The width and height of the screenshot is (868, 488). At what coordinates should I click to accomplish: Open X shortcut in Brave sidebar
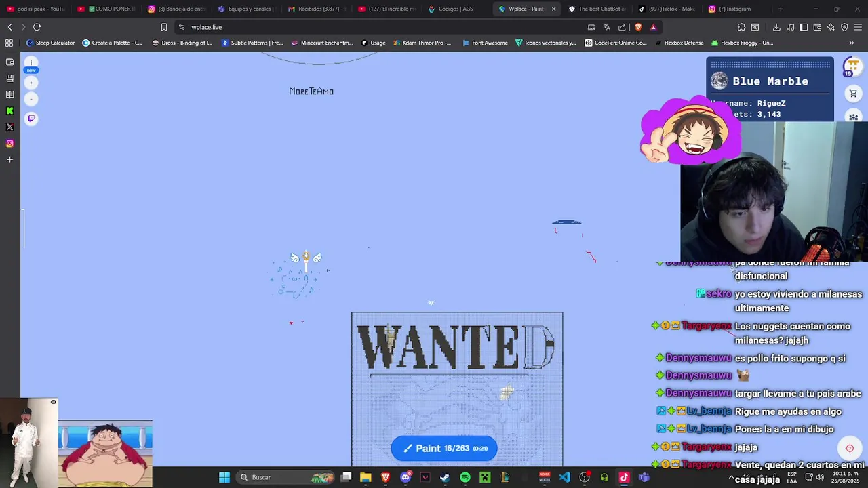pyautogui.click(x=9, y=127)
